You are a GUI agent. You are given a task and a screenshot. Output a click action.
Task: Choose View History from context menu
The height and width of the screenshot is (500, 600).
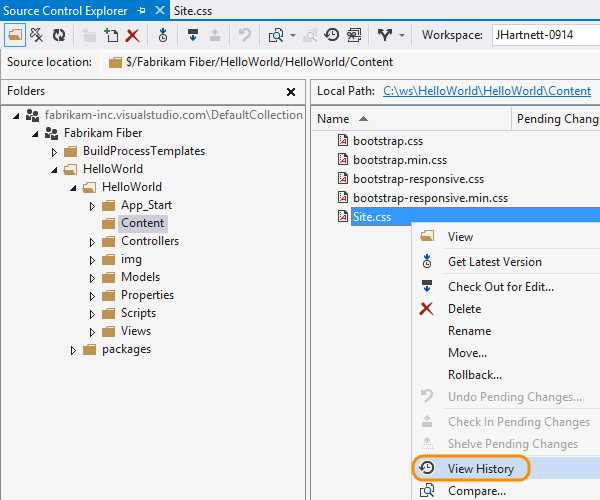(x=481, y=469)
